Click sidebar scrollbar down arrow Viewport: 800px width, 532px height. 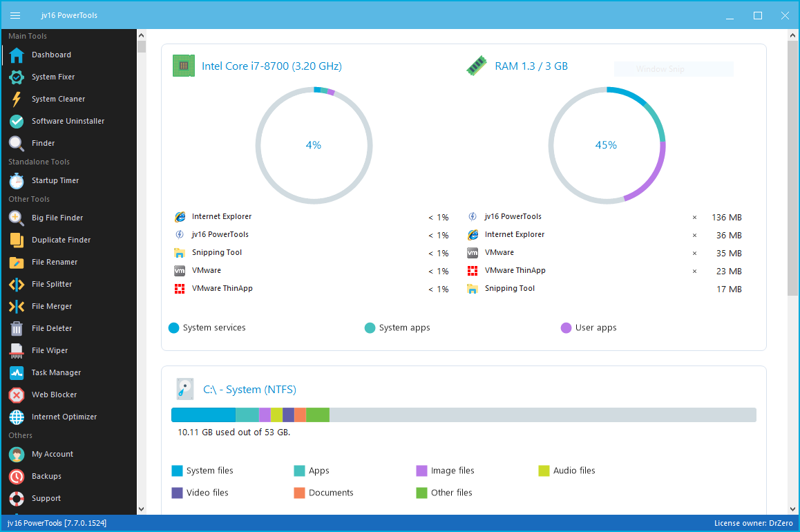pos(142,509)
